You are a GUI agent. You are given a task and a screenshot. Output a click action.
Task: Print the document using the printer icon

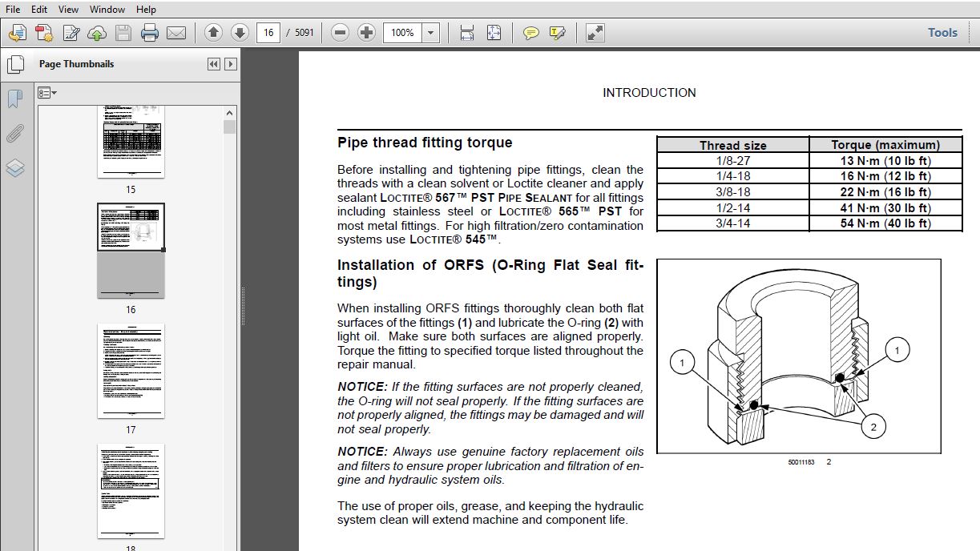tap(150, 33)
